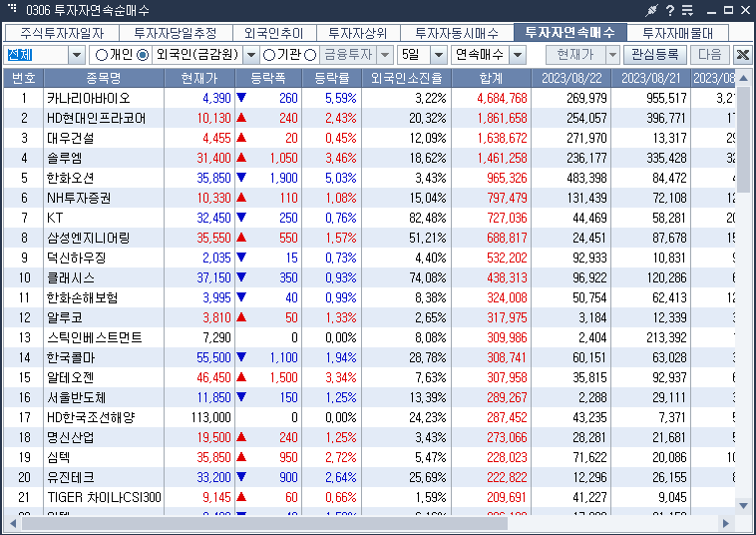Click the 외국인소진율 column header

tap(407, 78)
